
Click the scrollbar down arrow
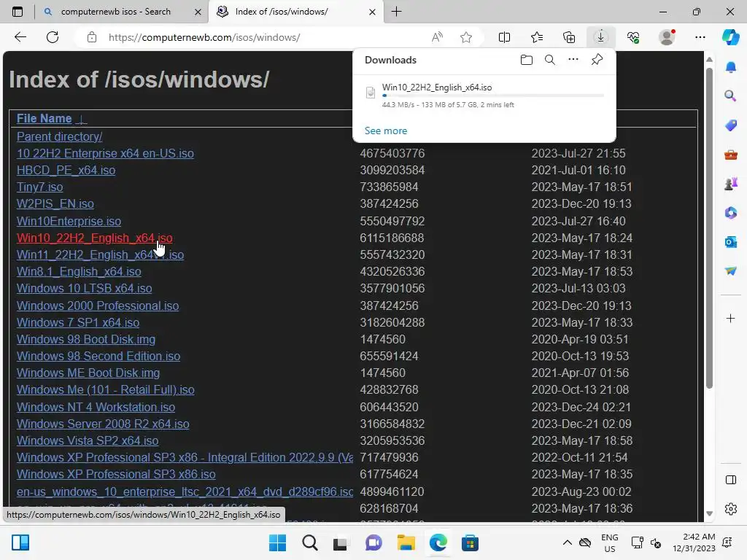click(709, 513)
